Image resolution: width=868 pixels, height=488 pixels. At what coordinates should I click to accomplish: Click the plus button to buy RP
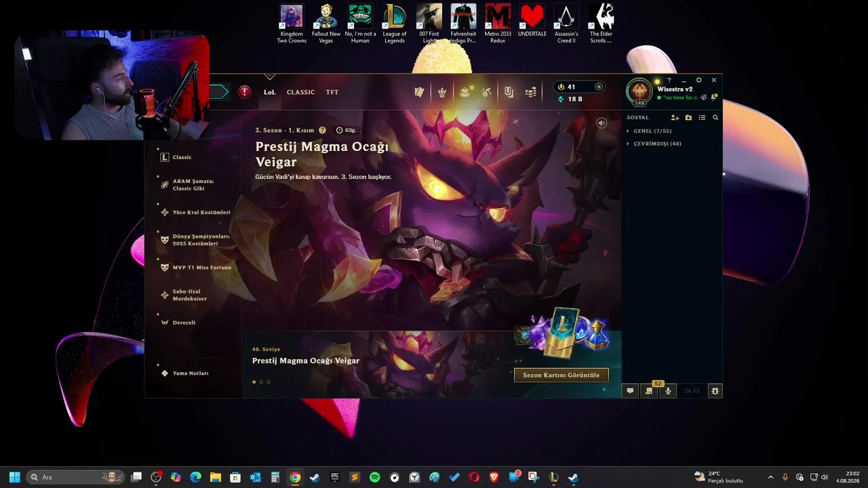pos(599,87)
